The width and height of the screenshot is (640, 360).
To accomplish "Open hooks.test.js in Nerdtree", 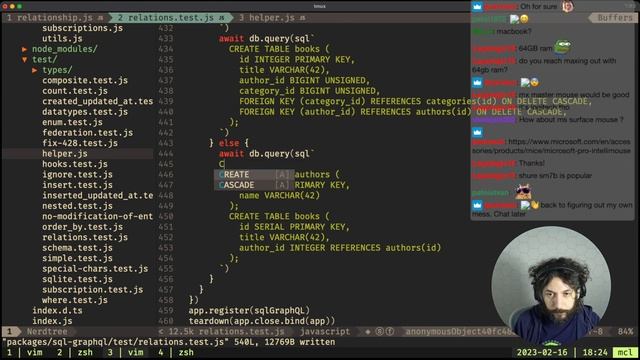I will (x=75, y=164).
